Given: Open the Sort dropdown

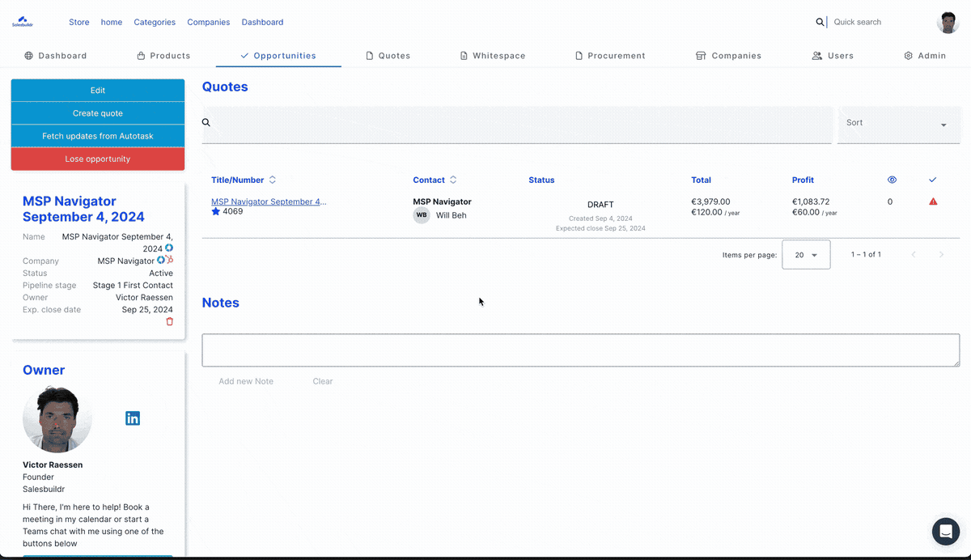Looking at the screenshot, I should click(899, 125).
